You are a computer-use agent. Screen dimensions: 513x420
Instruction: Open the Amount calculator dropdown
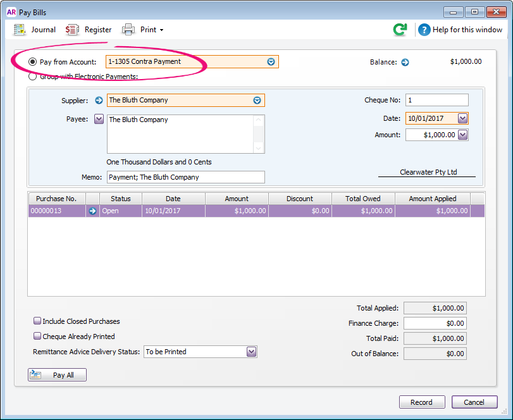[x=462, y=135]
